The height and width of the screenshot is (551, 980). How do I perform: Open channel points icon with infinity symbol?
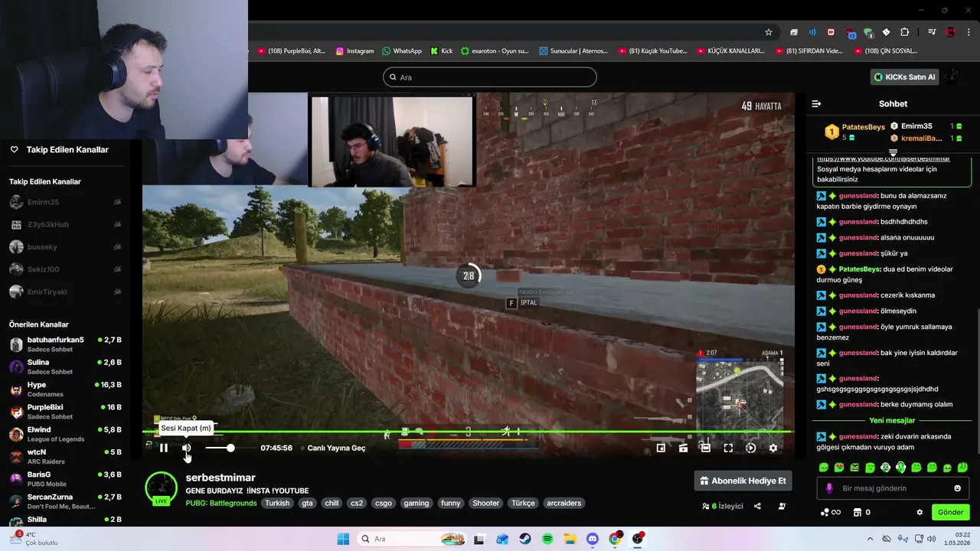831,512
